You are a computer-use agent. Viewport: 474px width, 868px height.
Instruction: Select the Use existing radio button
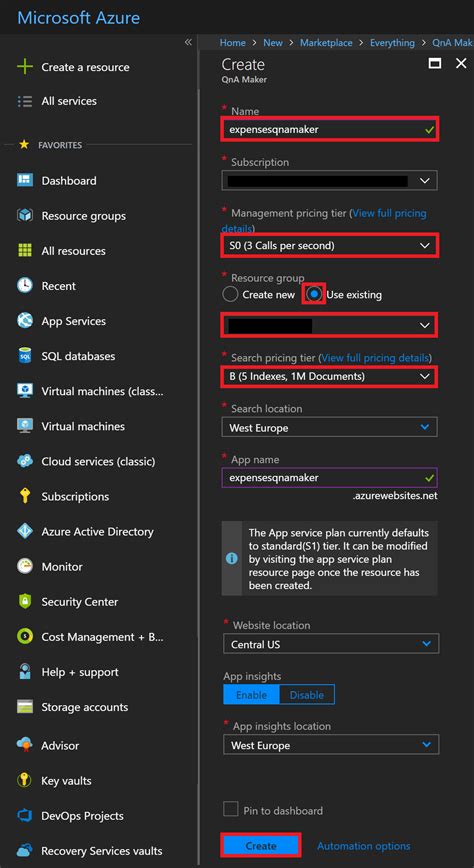tap(315, 294)
